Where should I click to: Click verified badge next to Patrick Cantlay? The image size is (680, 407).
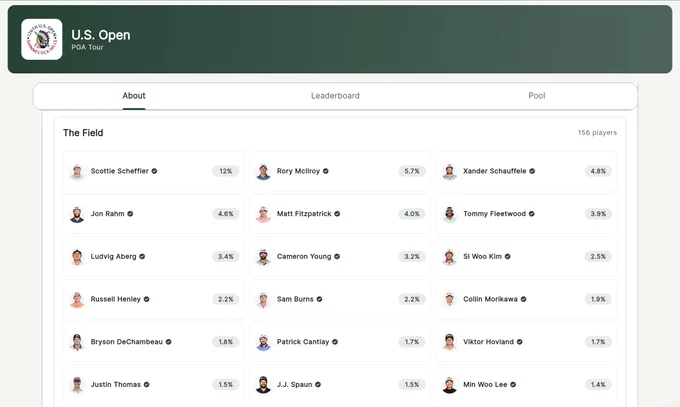(x=335, y=341)
